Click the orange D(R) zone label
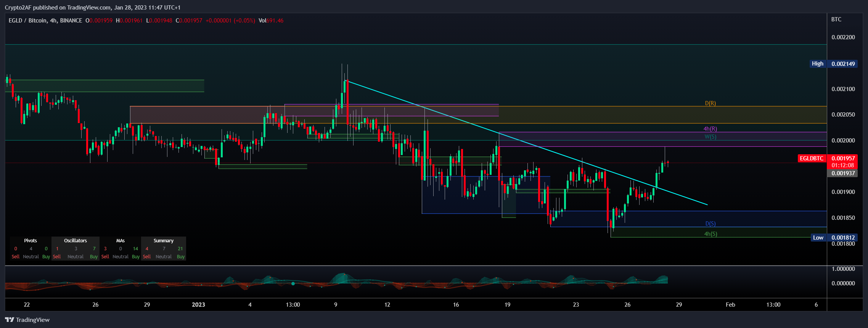The image size is (868, 328). click(x=710, y=103)
